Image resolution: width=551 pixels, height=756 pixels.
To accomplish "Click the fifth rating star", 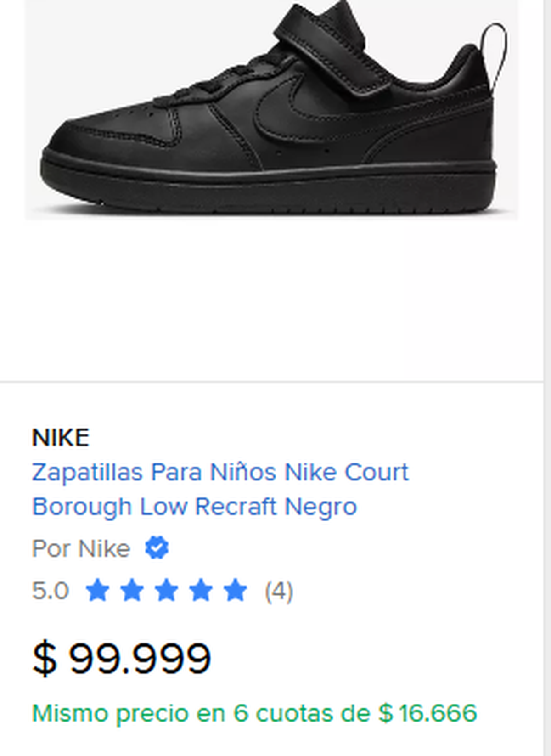I will 235,590.
